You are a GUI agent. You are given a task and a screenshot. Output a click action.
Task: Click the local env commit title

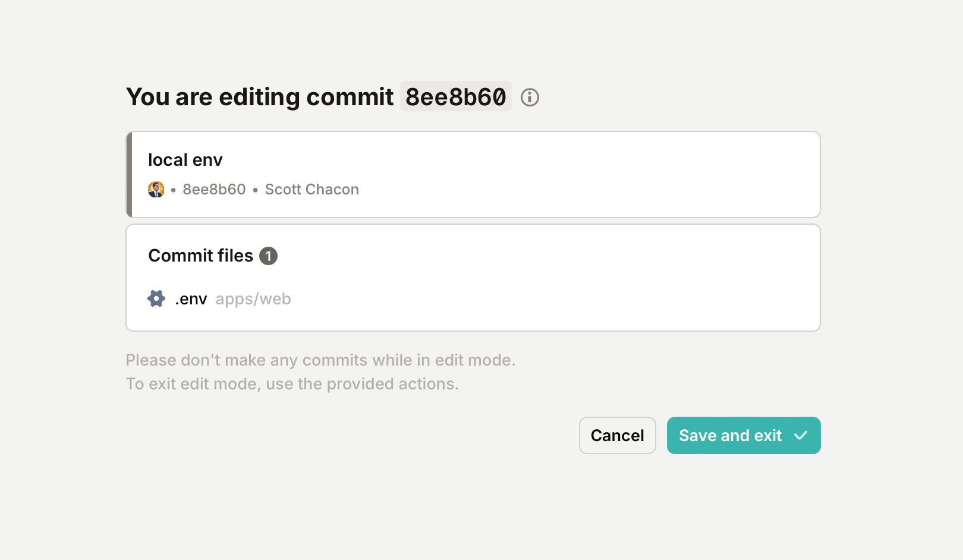click(x=185, y=160)
